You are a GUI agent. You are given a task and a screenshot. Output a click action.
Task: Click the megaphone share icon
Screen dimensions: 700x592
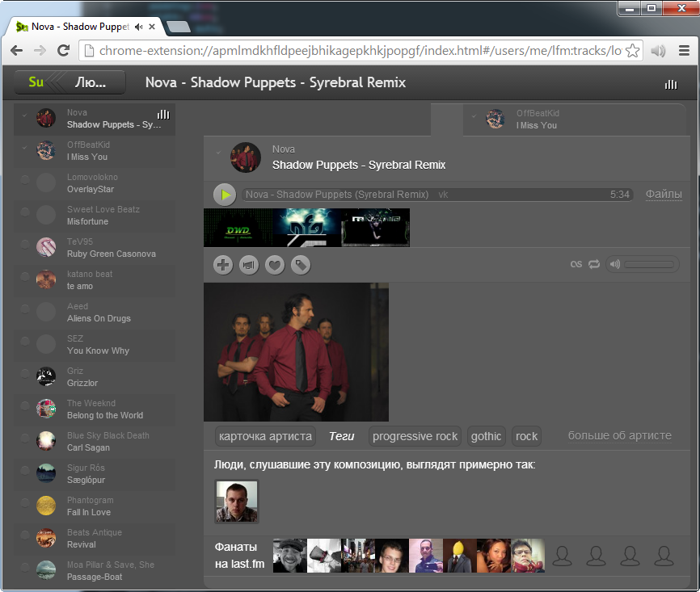[x=249, y=265]
